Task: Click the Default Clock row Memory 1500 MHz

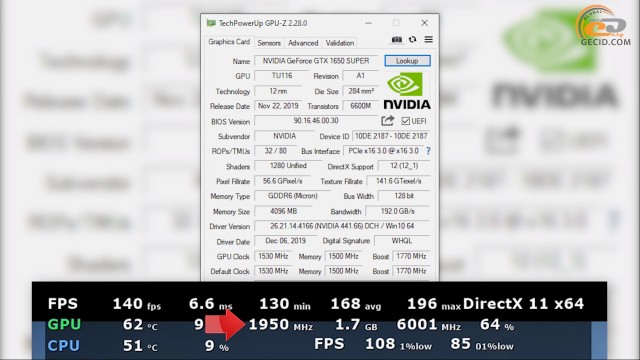Action: (x=343, y=271)
